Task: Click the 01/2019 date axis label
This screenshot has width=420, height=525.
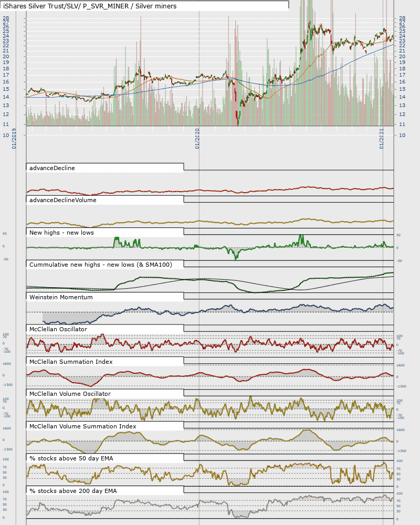Action: point(14,139)
